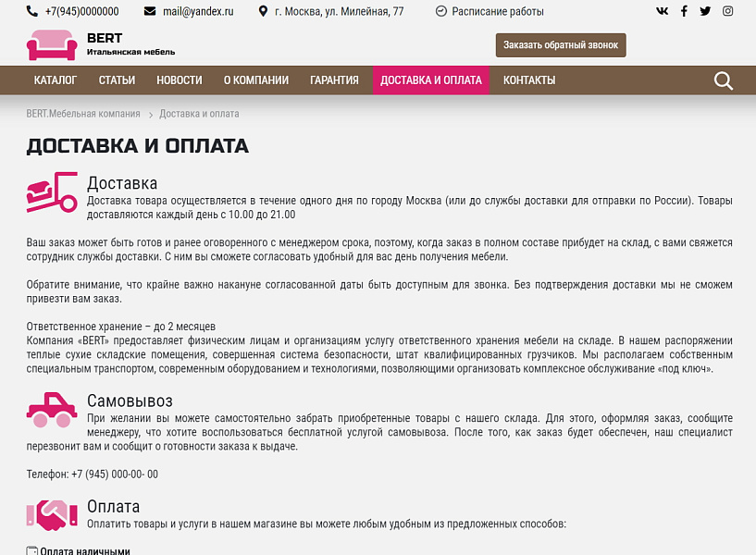Click the search magnifier icon
This screenshot has height=555, width=756.
coord(724,80)
